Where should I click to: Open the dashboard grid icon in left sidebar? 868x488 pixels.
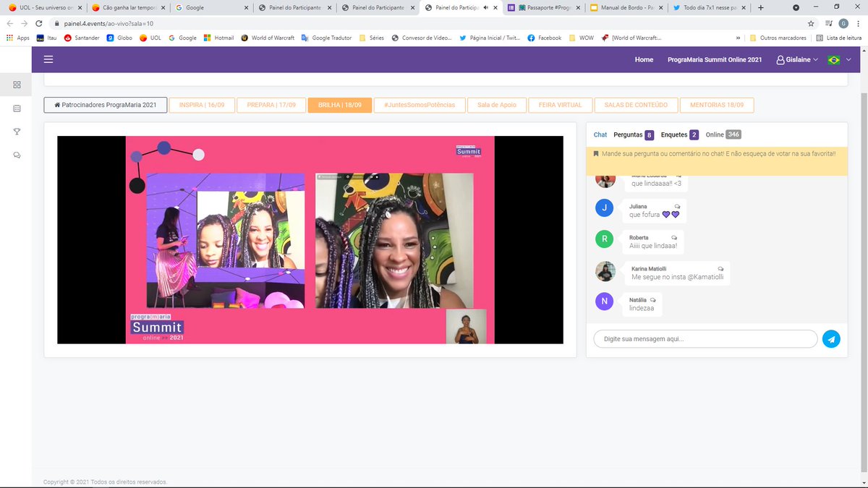(17, 85)
